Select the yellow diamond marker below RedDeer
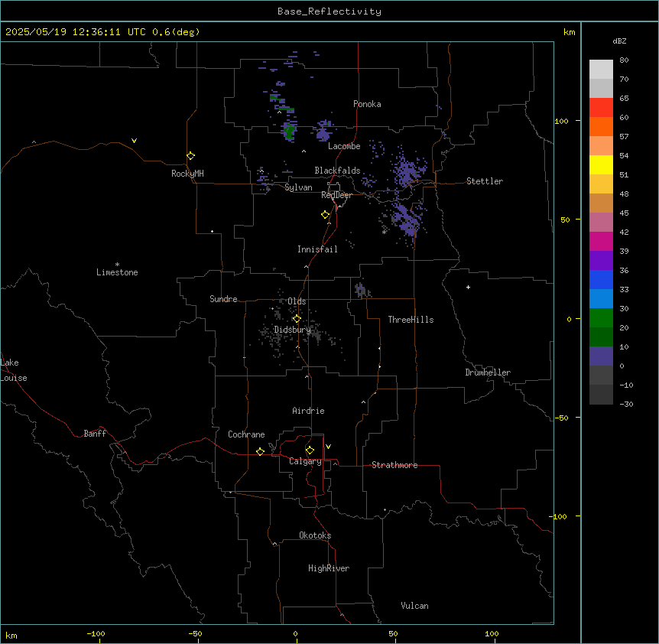This screenshot has height=644, width=659. click(x=326, y=215)
